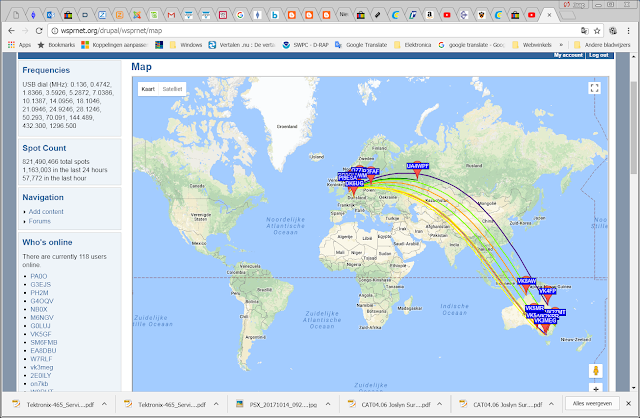The image size is (640, 418).
Task: Open user 2E0ILY profile link
Action: (x=41, y=375)
